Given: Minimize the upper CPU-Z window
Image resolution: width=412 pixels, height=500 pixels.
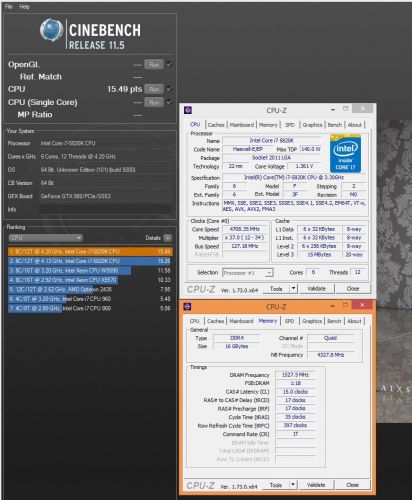Looking at the screenshot, I should pos(333,109).
